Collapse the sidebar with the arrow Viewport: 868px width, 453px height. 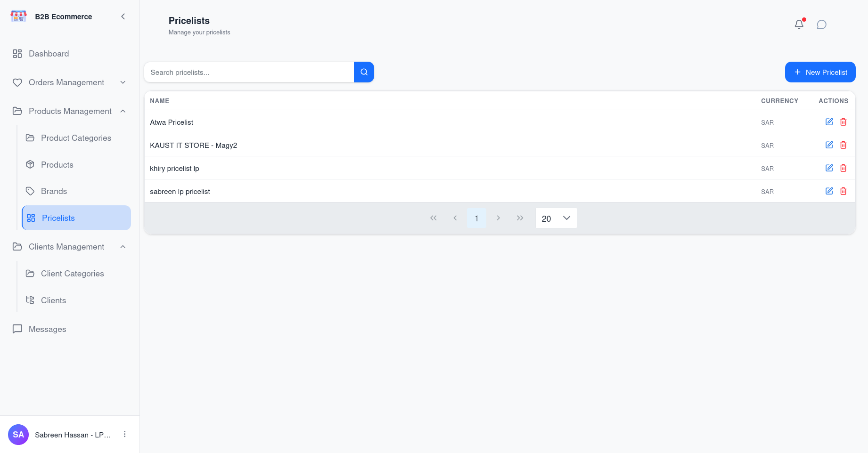[x=123, y=16]
